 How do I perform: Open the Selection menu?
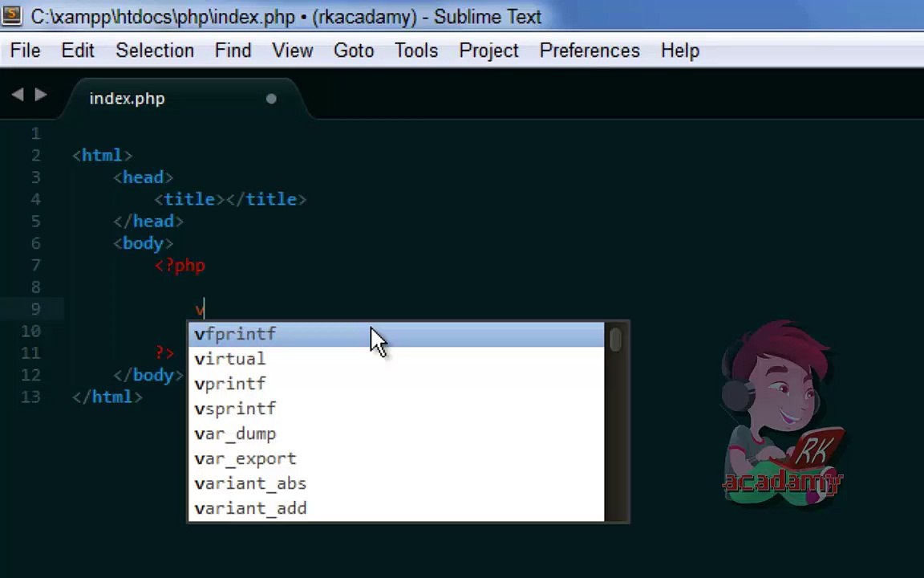tap(155, 51)
